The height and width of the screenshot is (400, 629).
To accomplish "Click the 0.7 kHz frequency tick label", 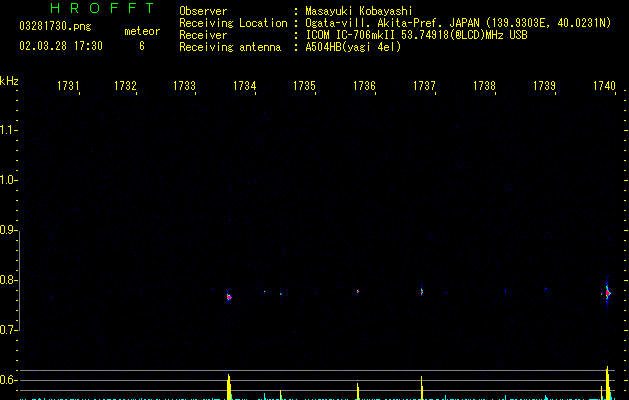I will point(8,330).
